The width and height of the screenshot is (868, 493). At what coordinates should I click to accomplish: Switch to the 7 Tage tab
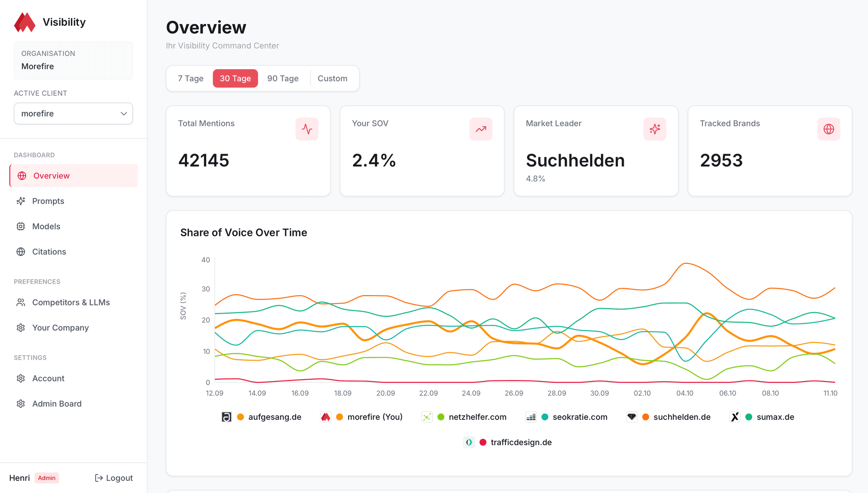(190, 78)
